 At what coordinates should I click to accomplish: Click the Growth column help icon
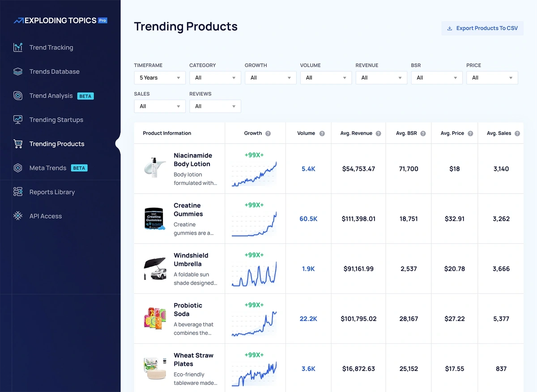(x=268, y=134)
